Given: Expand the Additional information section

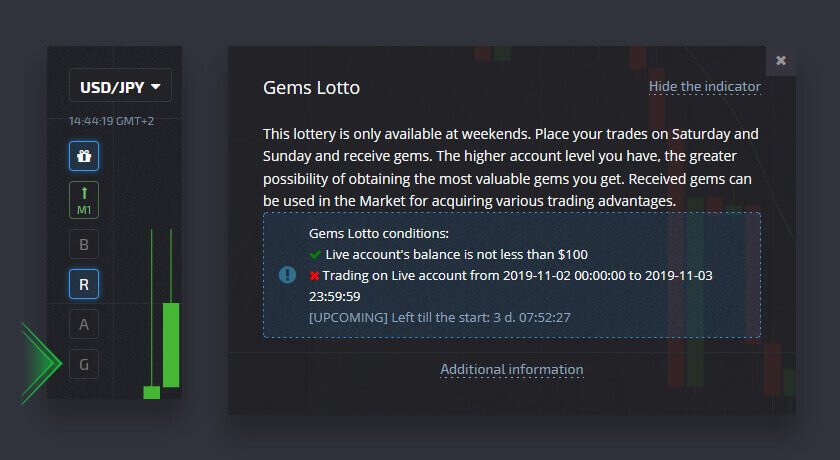Looking at the screenshot, I should (x=511, y=370).
